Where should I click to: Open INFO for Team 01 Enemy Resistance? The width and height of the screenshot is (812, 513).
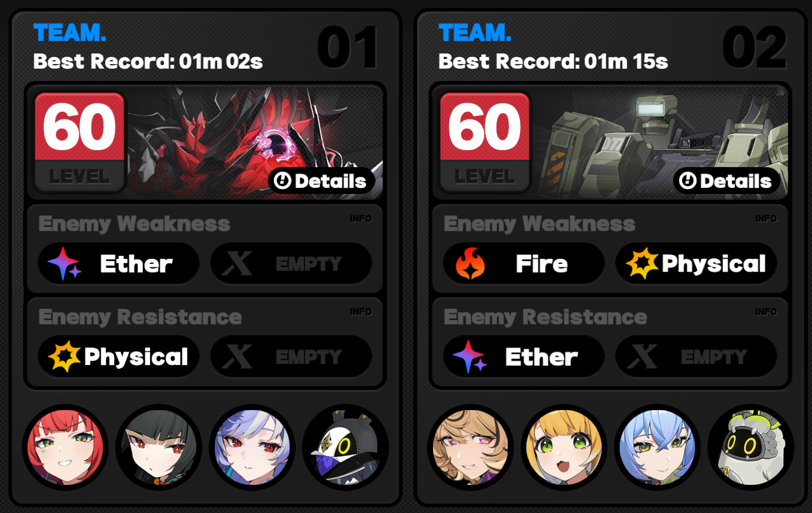click(360, 312)
